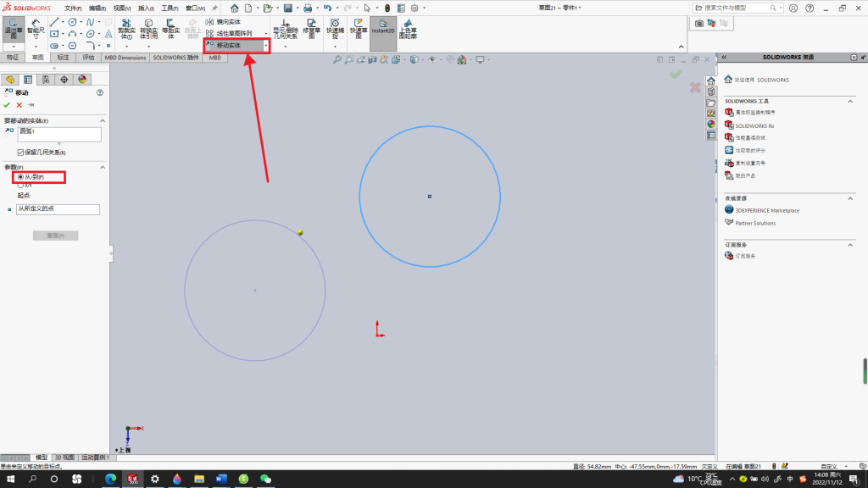This screenshot has height=488, width=868.
Task: Select the Convert Entities (转换实体引用) tool
Action: (x=148, y=30)
